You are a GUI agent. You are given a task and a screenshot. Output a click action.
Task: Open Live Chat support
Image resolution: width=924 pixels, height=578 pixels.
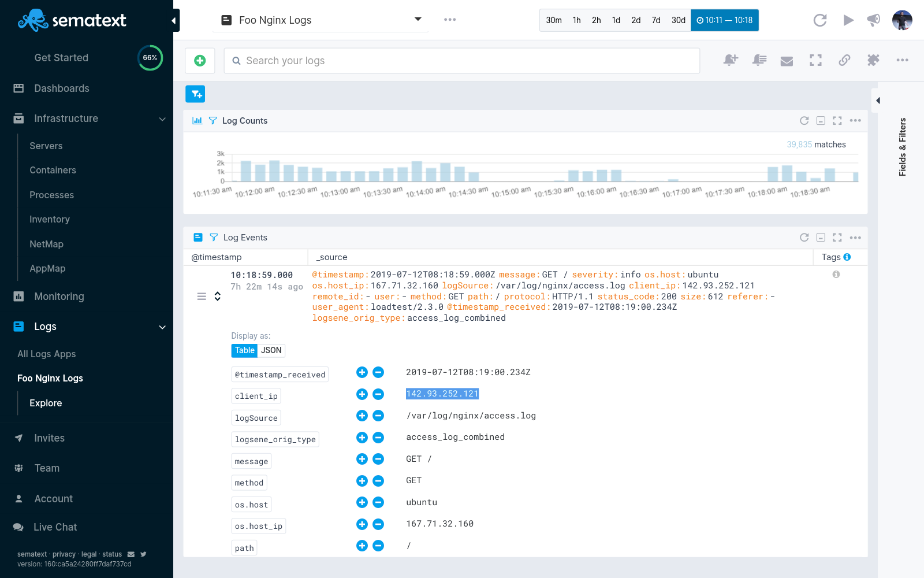click(55, 527)
